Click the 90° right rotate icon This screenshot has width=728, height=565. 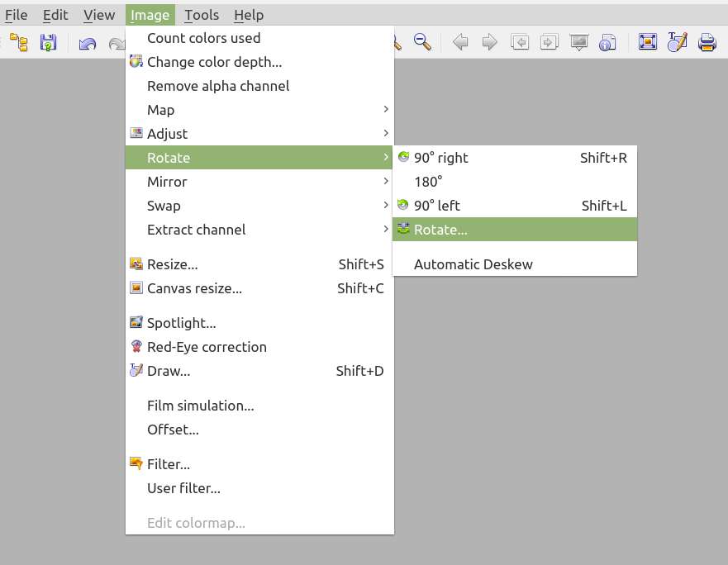(x=403, y=157)
